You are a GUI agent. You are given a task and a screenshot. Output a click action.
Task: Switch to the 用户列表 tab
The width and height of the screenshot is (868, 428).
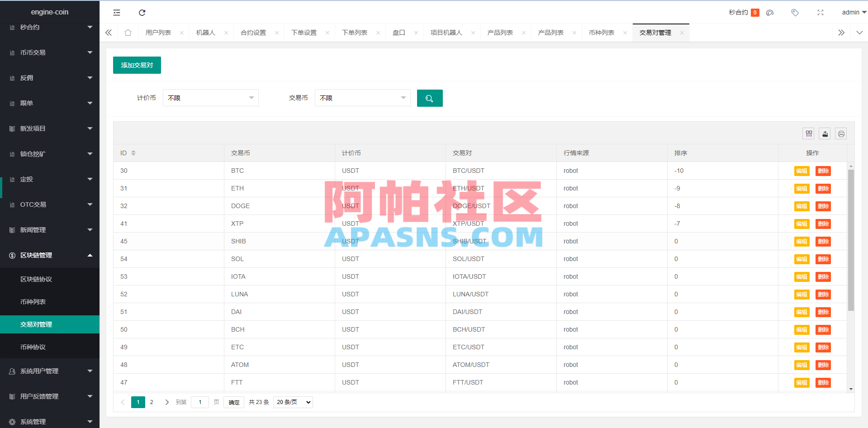pyautogui.click(x=158, y=32)
